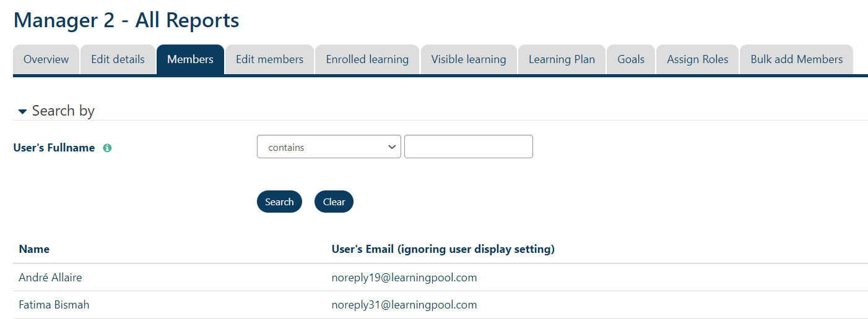This screenshot has height=319, width=868.
Task: Open the Learning Plan tab
Action: coord(562,60)
